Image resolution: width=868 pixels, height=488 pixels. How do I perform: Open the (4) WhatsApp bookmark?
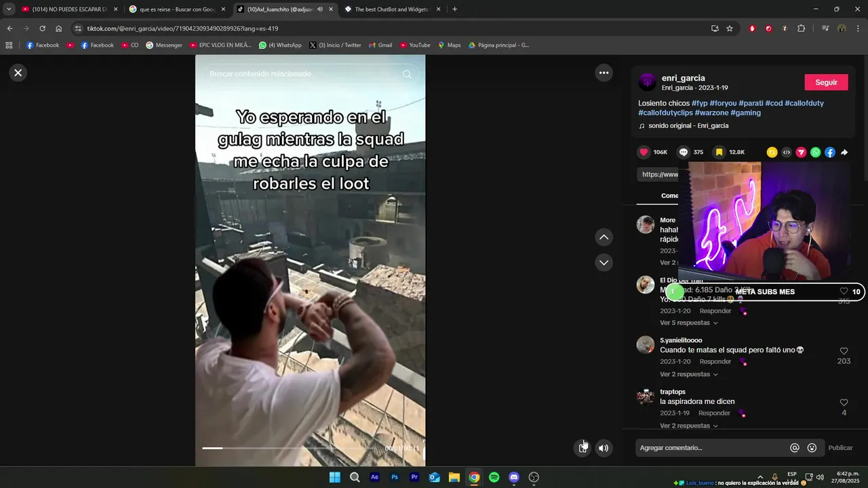pyautogui.click(x=280, y=45)
